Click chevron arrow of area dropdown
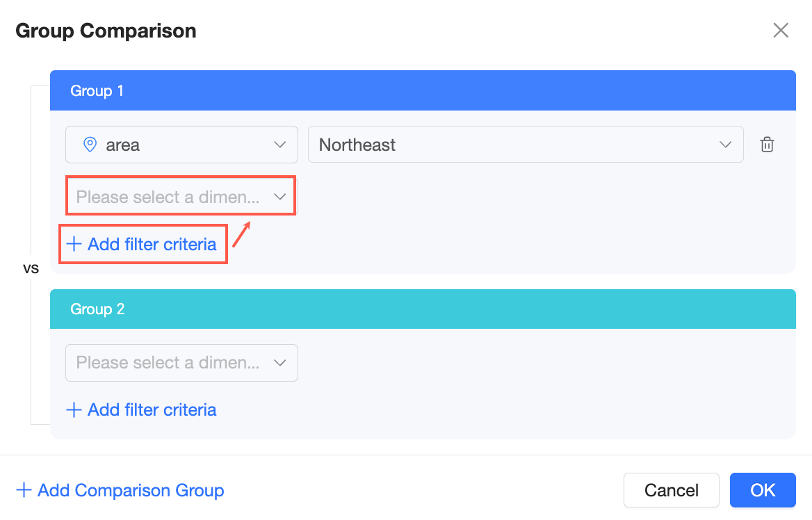The height and width of the screenshot is (520, 812). coord(279,145)
